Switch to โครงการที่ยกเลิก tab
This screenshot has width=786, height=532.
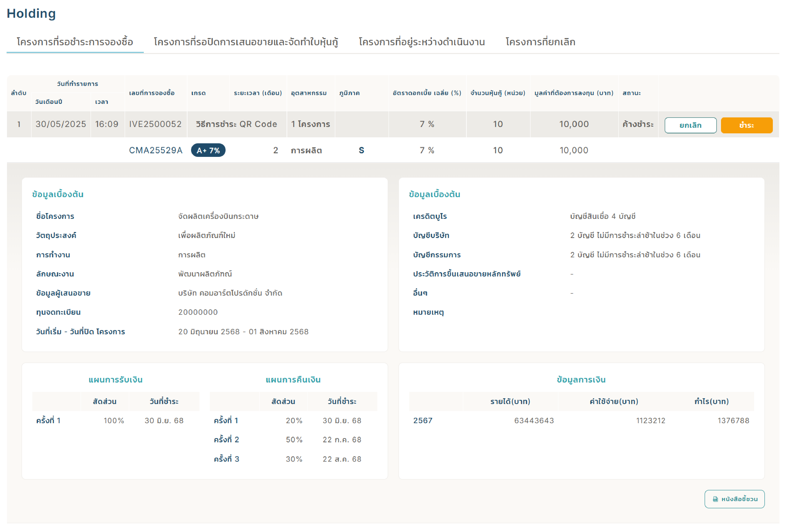(540, 42)
